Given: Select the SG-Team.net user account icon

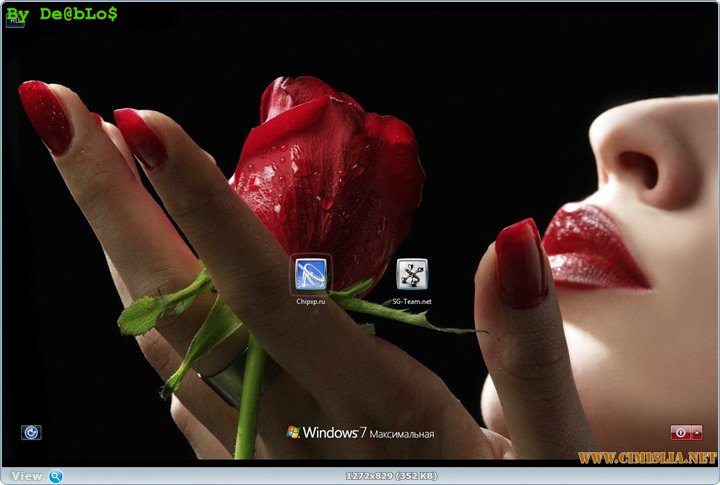Looking at the screenshot, I should point(412,273).
